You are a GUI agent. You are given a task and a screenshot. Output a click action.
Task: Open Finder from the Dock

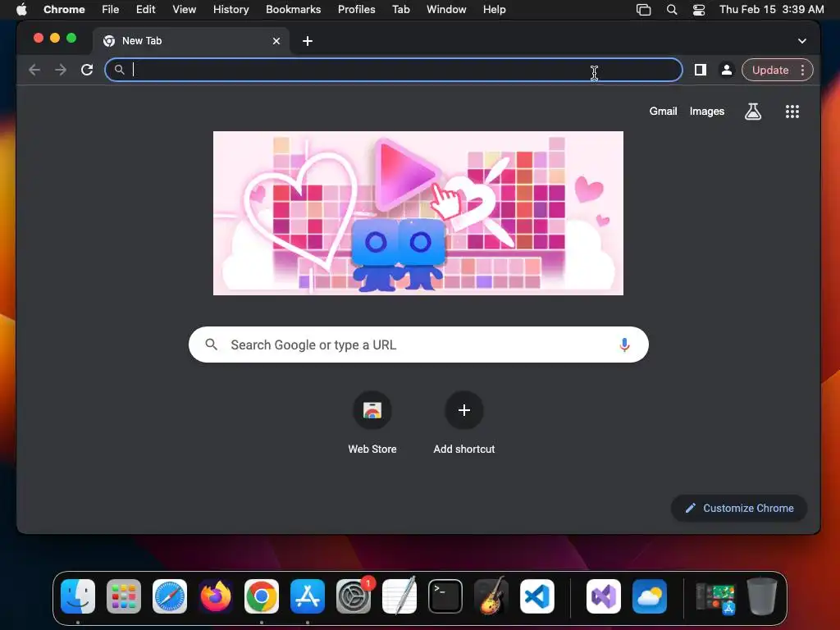78,596
